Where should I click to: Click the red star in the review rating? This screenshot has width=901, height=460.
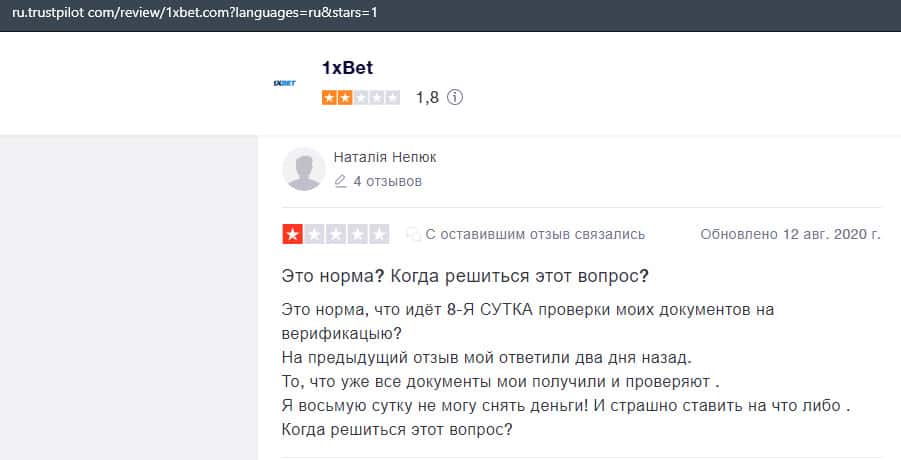pos(293,235)
